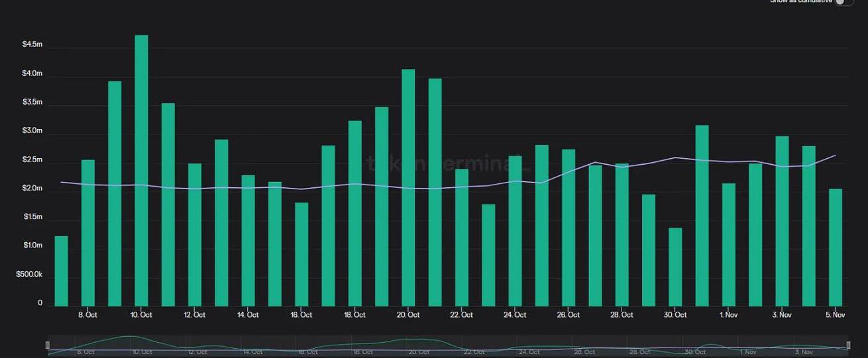Click the bar between 22. Oct and 24. Oct
Viewport: 868px width, 358px height.
tap(489, 255)
